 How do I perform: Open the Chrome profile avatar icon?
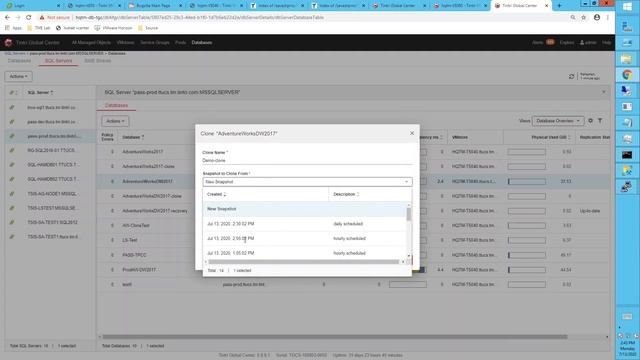tap(597, 18)
